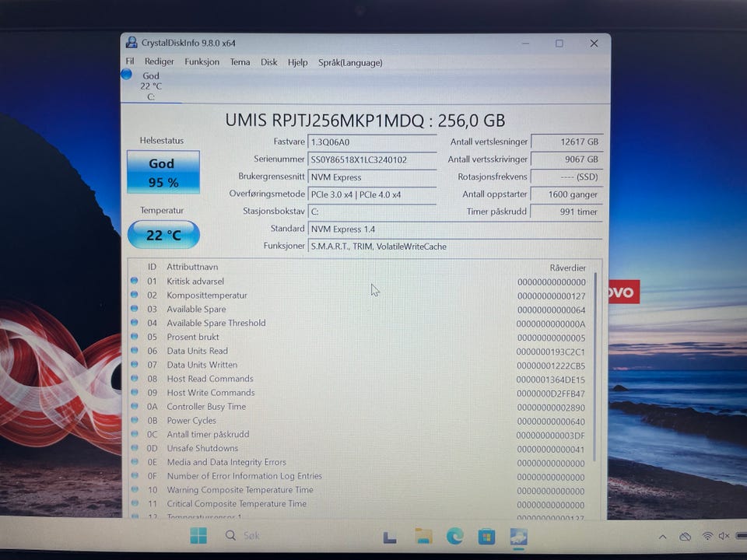Click the God 95 % health status button
This screenshot has height=560, width=747.
163,173
